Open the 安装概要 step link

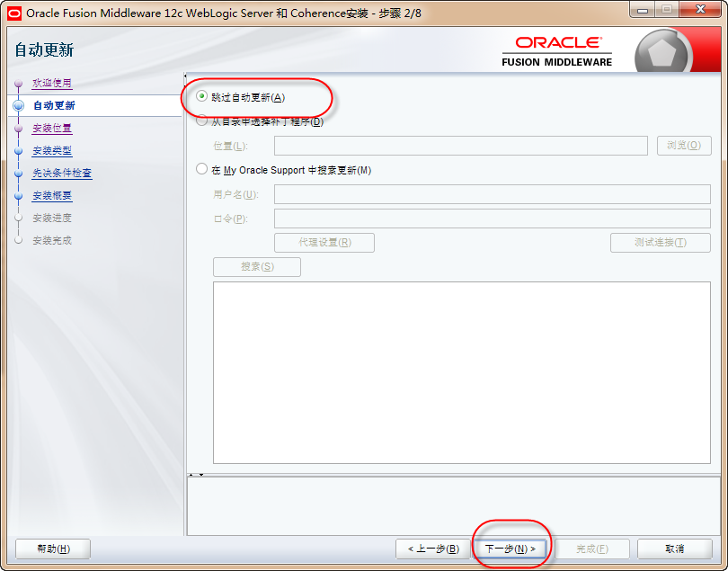52,195
